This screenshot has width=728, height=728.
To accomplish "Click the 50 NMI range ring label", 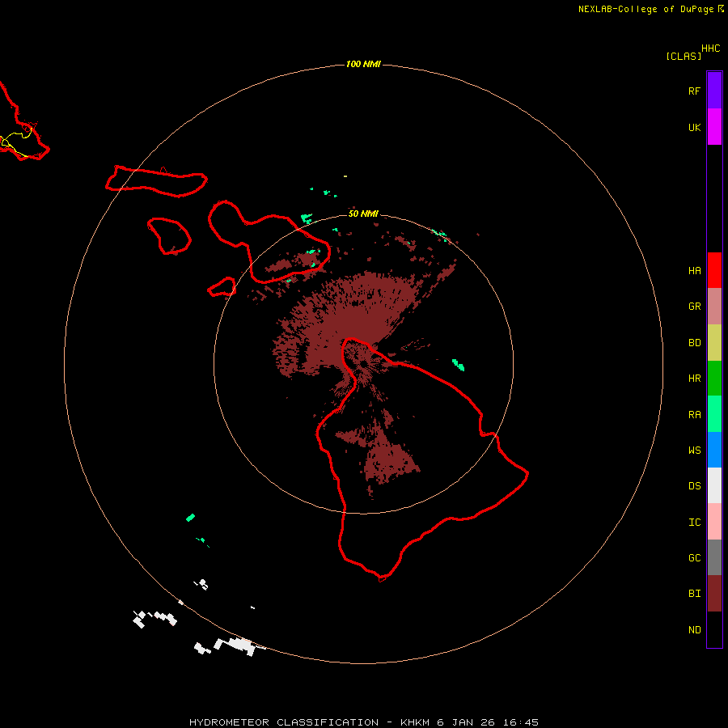I will click(x=363, y=214).
